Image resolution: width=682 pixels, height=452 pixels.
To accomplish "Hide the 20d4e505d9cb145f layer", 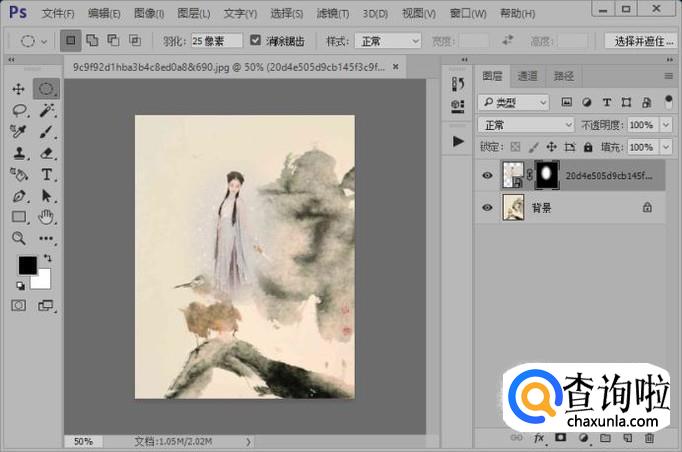I will click(487, 175).
